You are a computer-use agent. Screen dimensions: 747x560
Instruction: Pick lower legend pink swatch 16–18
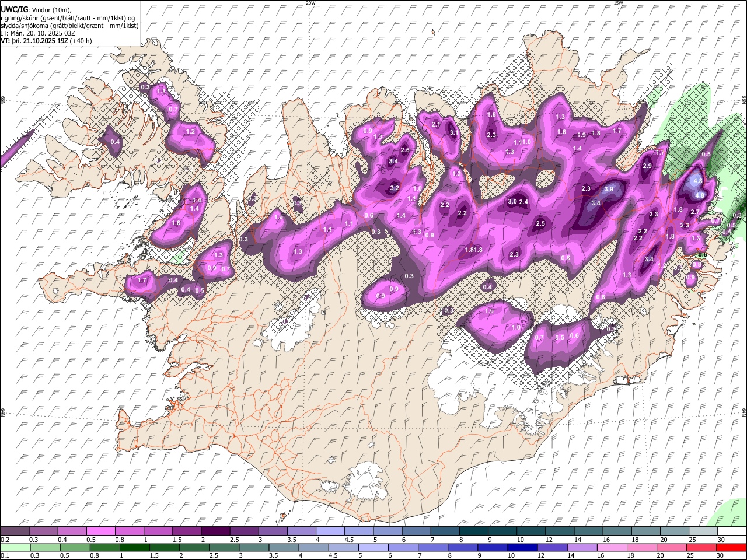point(611,547)
